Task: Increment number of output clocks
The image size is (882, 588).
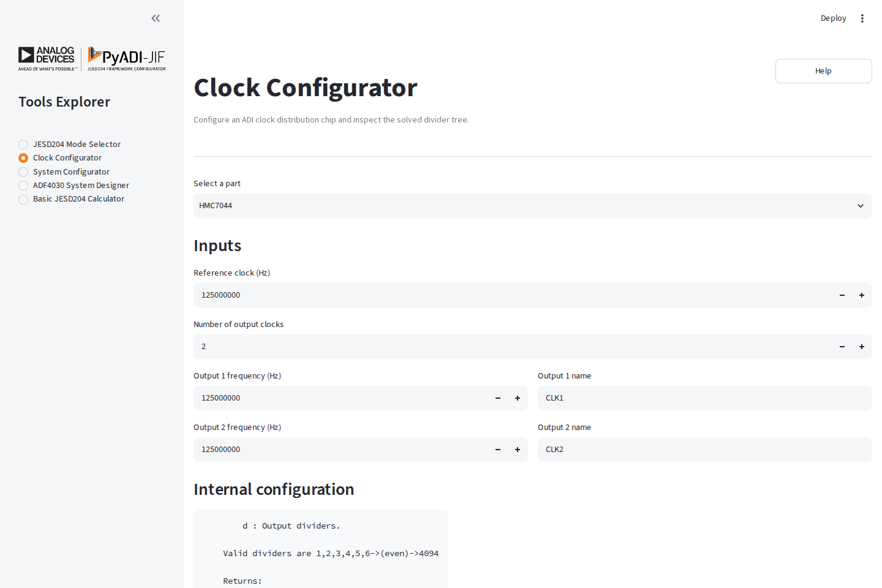Action: [x=862, y=347]
